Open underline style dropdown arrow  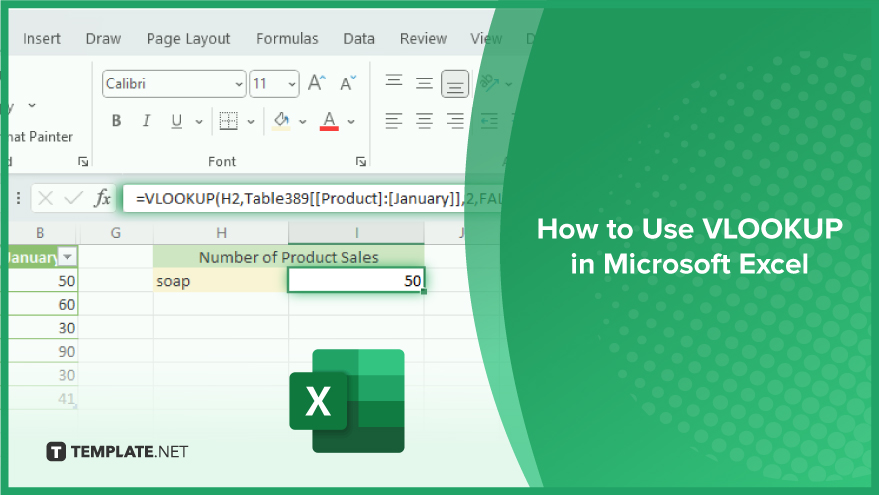(198, 121)
